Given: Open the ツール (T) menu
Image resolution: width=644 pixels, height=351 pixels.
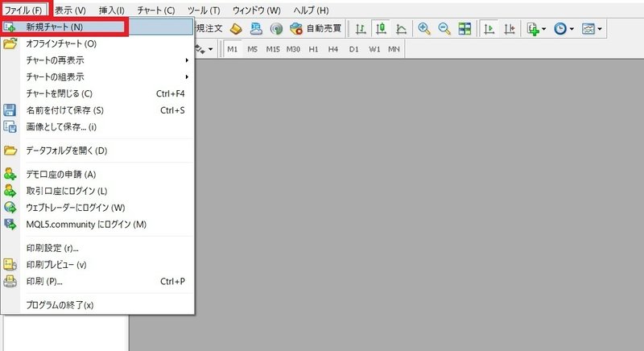Looking at the screenshot, I should pyautogui.click(x=204, y=10).
